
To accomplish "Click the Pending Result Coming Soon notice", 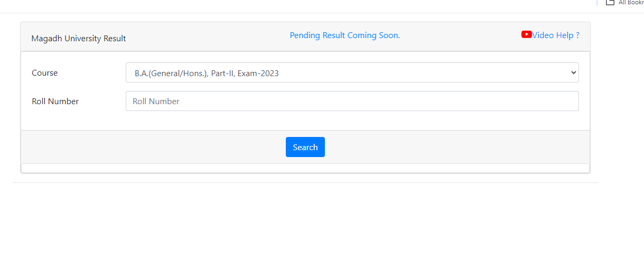I will click(x=344, y=35).
